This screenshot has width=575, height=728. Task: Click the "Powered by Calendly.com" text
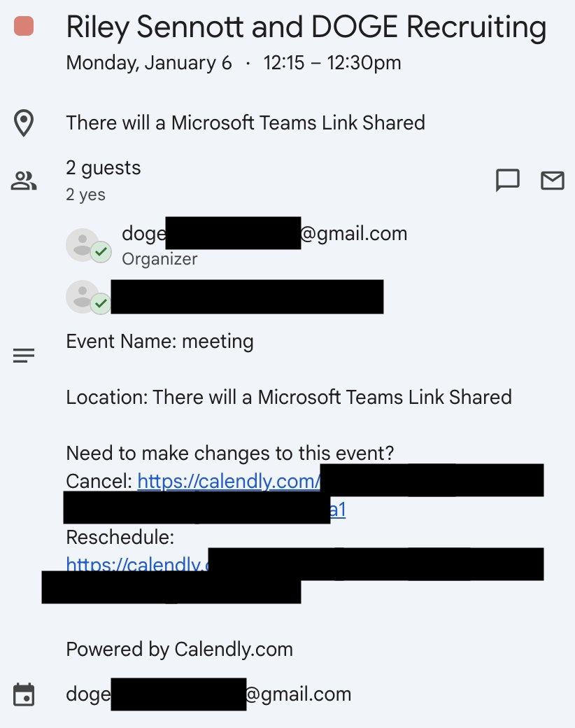(x=179, y=649)
